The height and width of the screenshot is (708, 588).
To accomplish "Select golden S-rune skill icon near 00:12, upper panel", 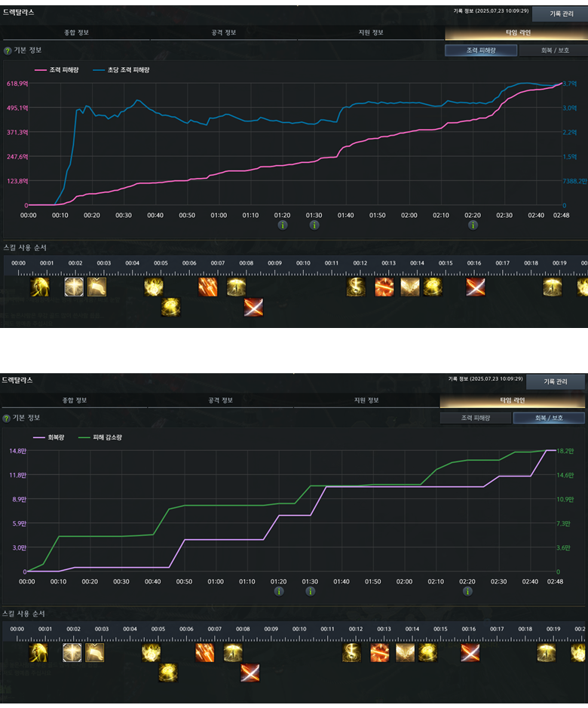I will (356, 287).
